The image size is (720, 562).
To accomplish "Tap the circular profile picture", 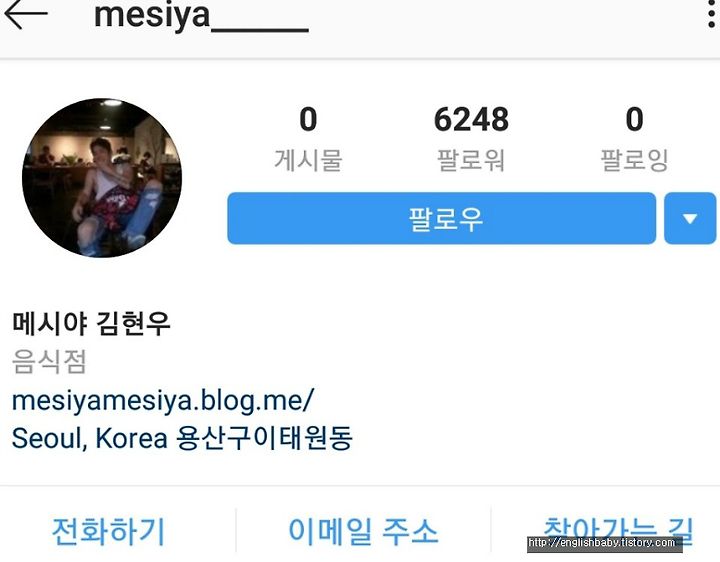I will (x=102, y=178).
